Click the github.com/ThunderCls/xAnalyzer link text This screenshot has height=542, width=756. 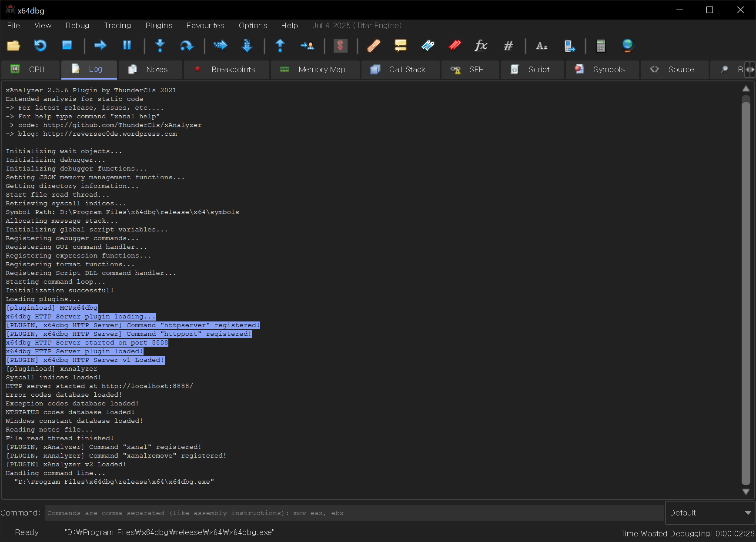pos(122,125)
